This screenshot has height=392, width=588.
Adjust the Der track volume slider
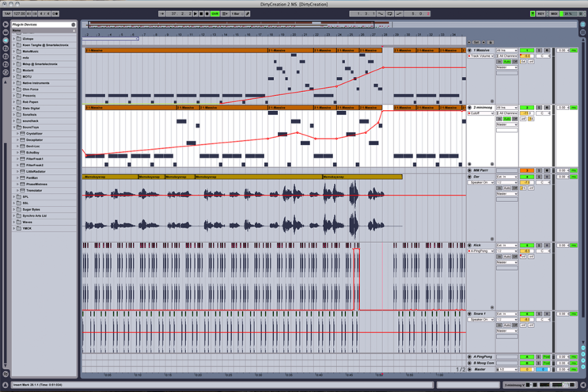527,183
